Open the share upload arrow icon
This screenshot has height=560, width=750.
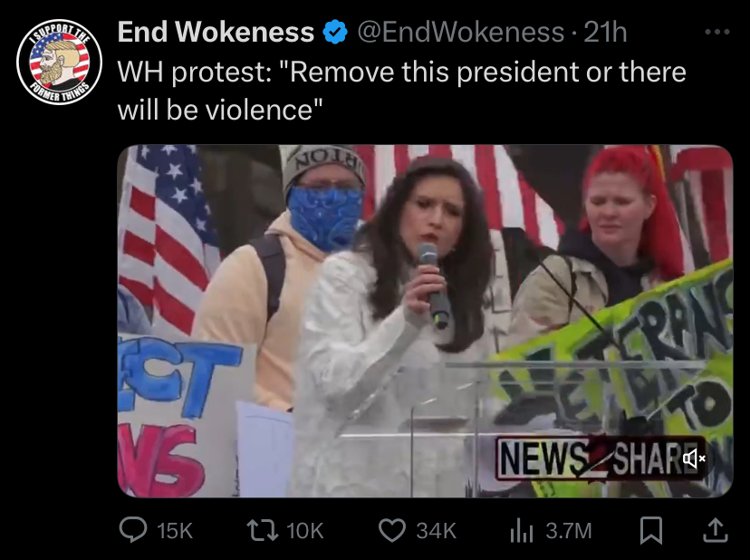[716, 530]
